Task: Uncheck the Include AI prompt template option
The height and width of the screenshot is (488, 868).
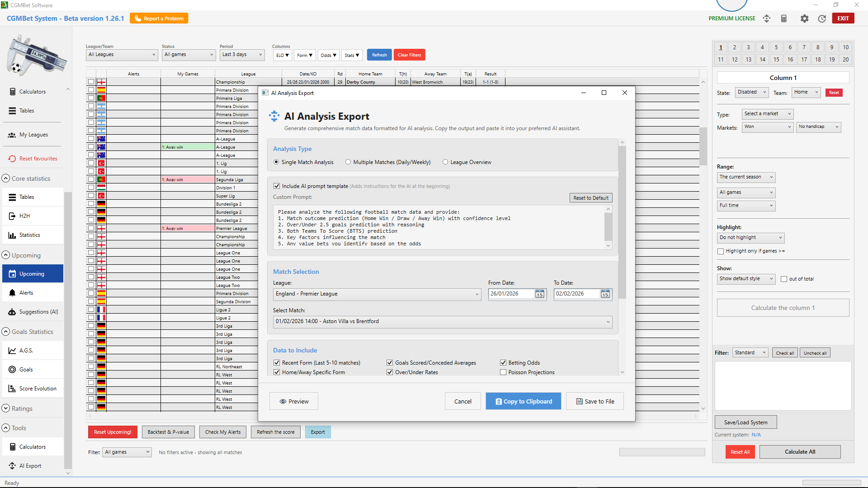Action: pos(277,186)
